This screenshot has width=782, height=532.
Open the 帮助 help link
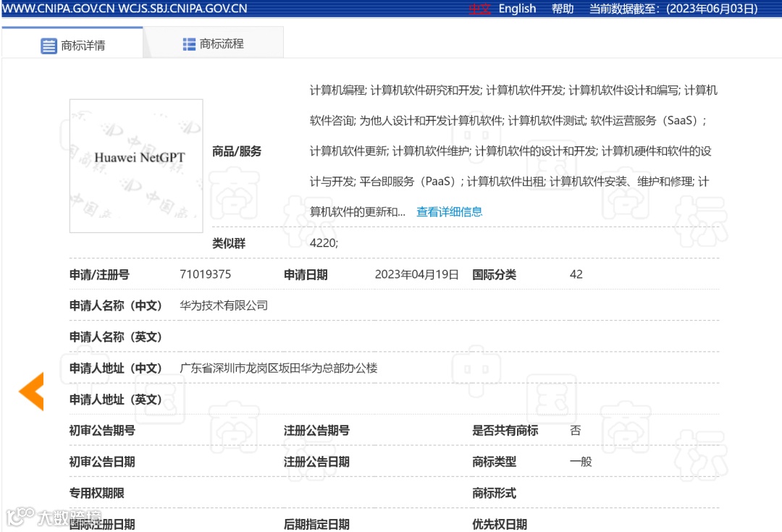point(562,9)
